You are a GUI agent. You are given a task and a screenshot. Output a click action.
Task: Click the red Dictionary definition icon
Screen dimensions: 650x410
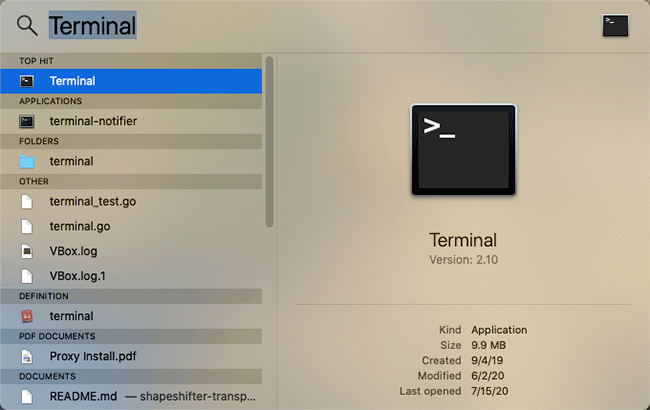(27, 316)
